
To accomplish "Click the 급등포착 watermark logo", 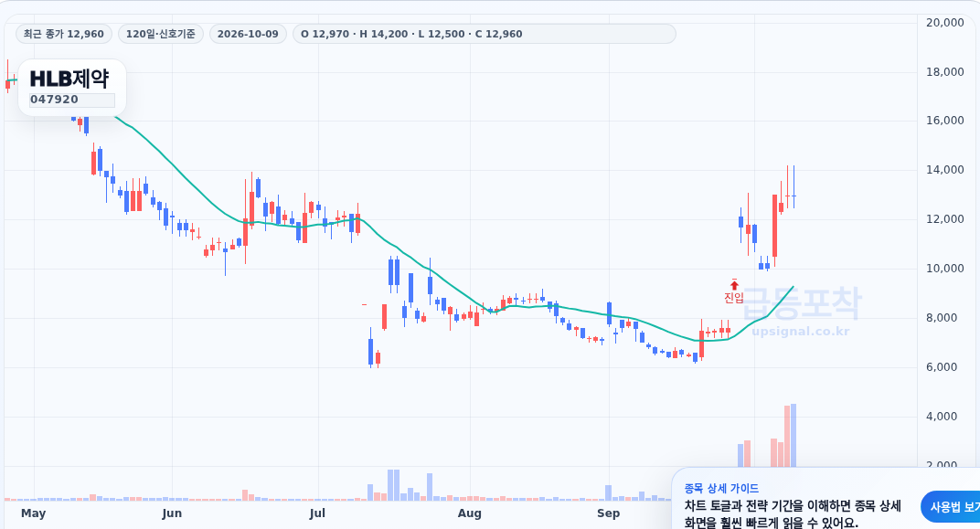I will (802, 303).
